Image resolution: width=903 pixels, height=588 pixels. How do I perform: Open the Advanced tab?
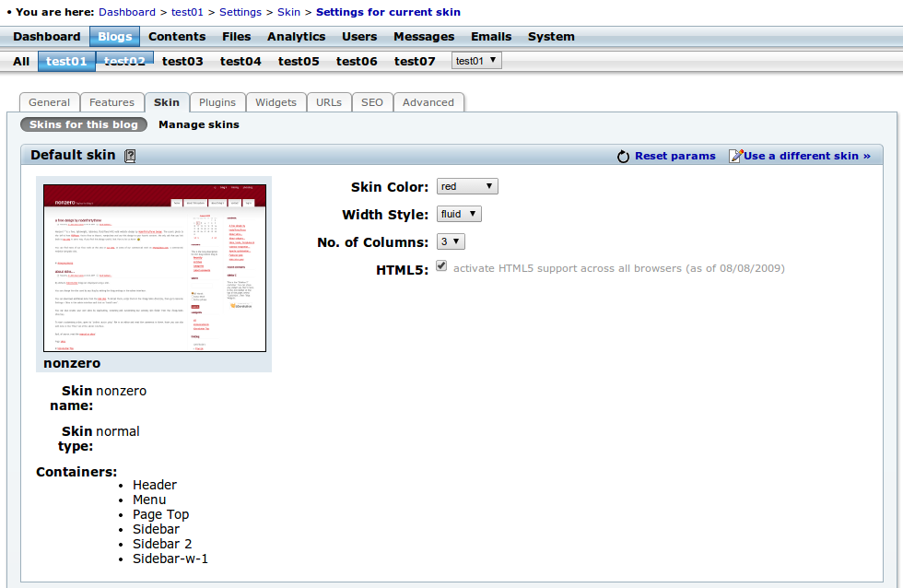click(x=428, y=102)
